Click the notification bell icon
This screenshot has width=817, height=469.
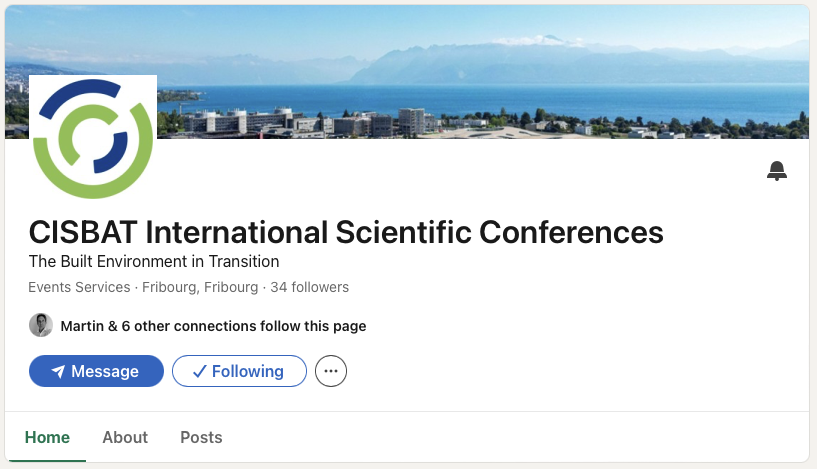click(777, 171)
